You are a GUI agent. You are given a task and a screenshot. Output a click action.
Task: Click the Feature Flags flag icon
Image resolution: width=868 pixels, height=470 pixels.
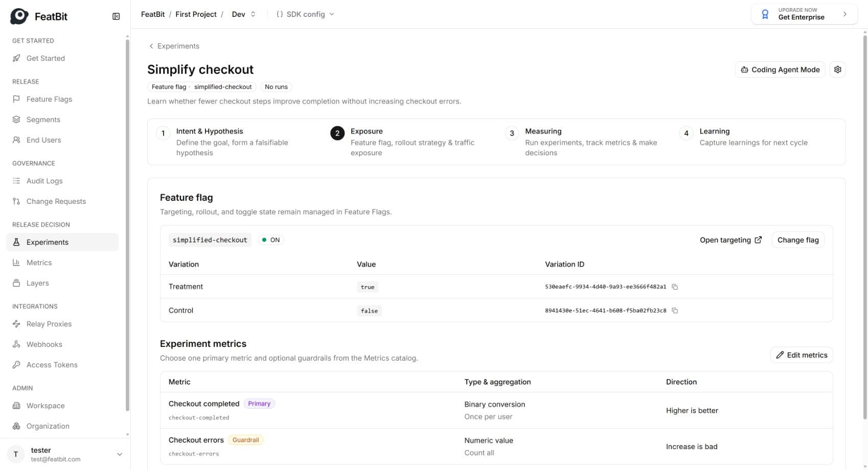pyautogui.click(x=16, y=99)
